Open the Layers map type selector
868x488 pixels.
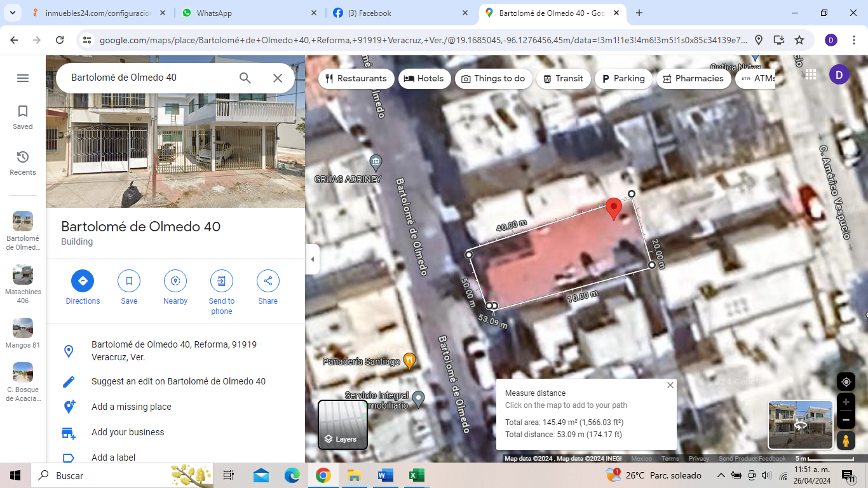pyautogui.click(x=342, y=424)
